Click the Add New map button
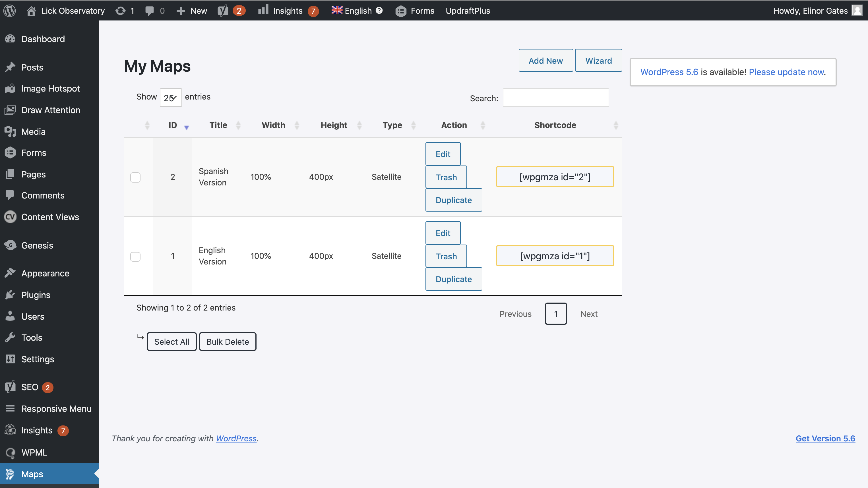868x488 pixels. point(545,60)
